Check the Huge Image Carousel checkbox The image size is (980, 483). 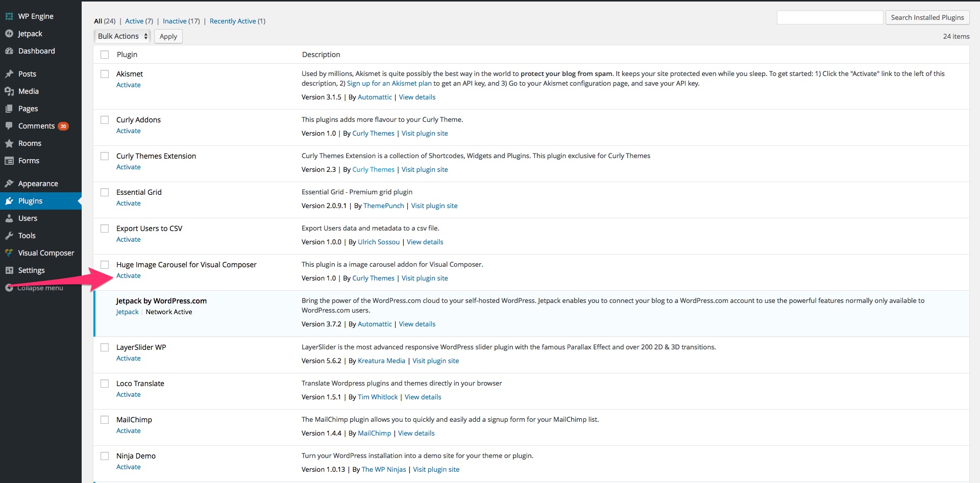point(105,265)
